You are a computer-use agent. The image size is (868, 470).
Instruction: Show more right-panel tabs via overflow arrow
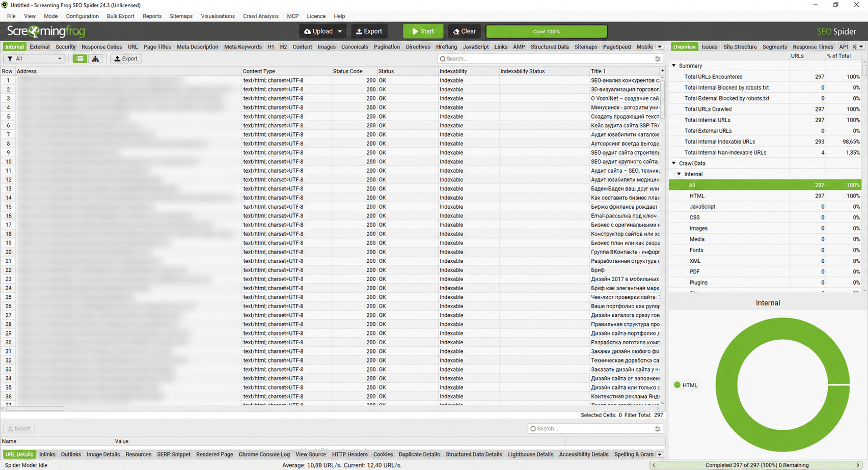(x=861, y=46)
